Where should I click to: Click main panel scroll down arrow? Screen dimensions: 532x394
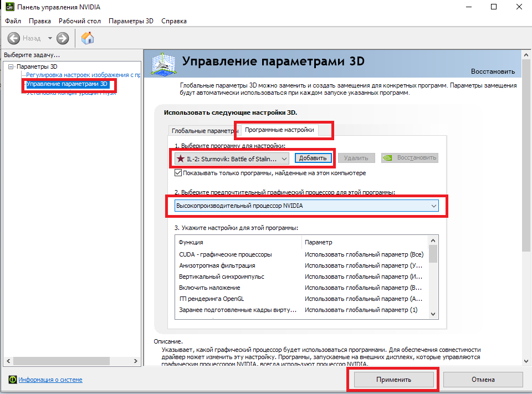(526, 361)
